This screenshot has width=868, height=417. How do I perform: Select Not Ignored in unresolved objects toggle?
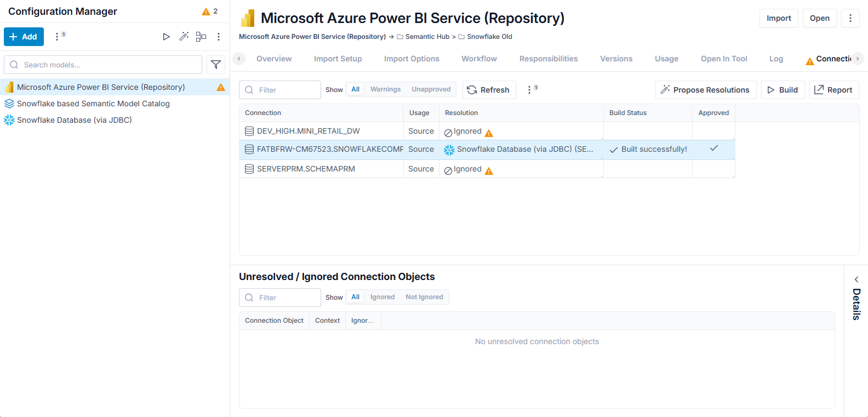[x=424, y=297]
